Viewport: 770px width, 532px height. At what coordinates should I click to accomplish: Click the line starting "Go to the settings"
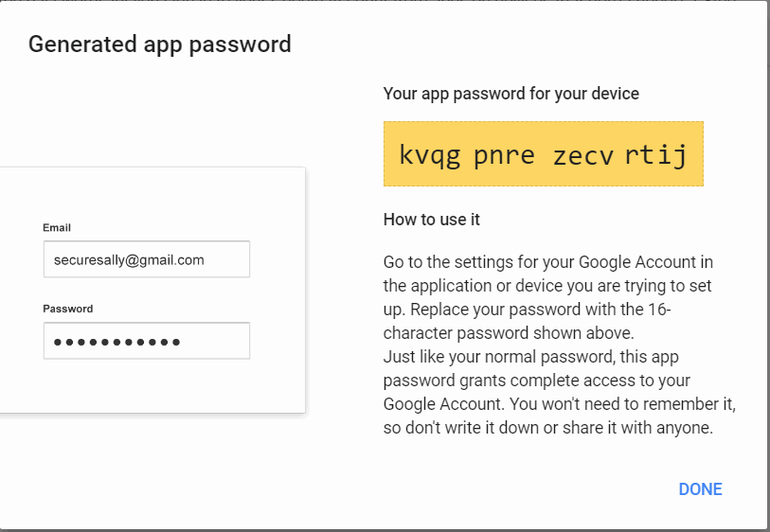(x=548, y=262)
